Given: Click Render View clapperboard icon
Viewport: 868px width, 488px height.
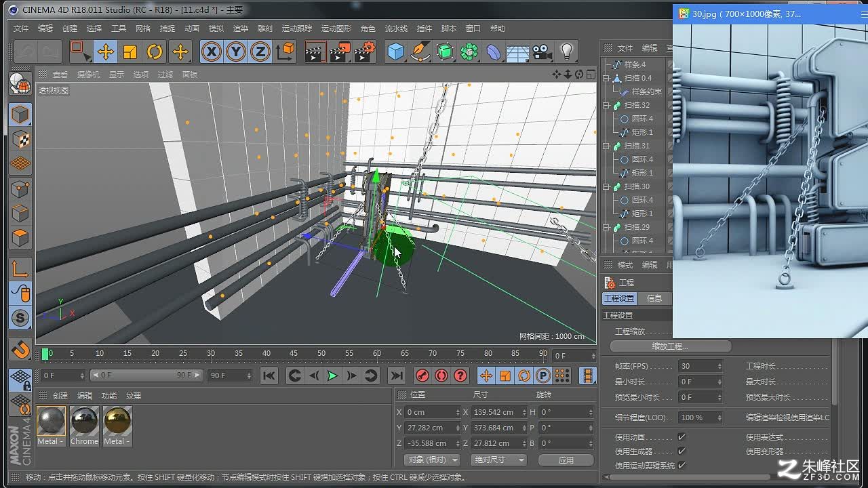Looking at the screenshot, I should (315, 52).
